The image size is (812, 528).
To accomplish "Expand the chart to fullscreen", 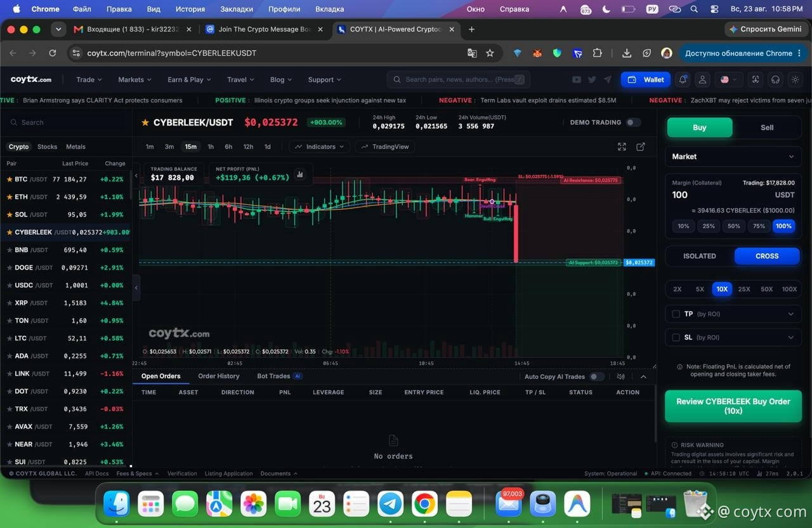I will click(x=622, y=147).
